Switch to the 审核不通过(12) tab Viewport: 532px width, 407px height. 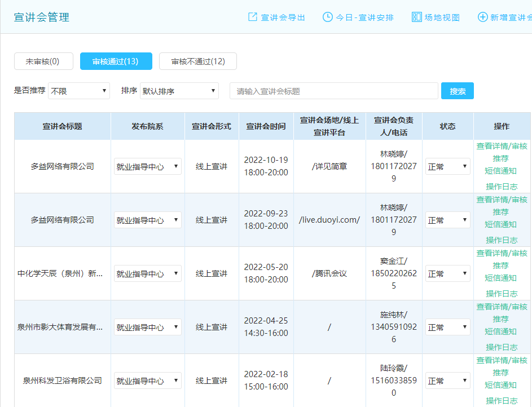(197, 61)
